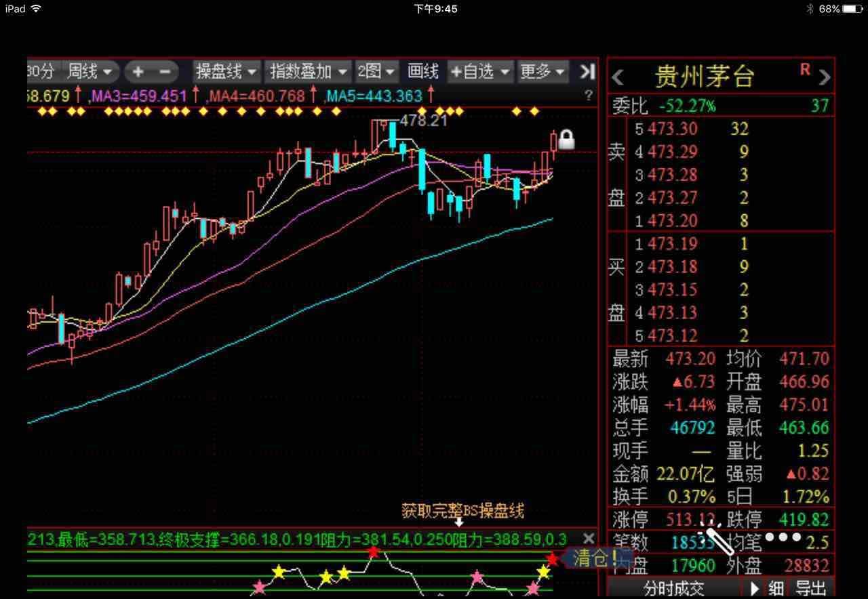Select buy level 1 price 473.19
This screenshot has height=599, width=868.
coord(672,244)
